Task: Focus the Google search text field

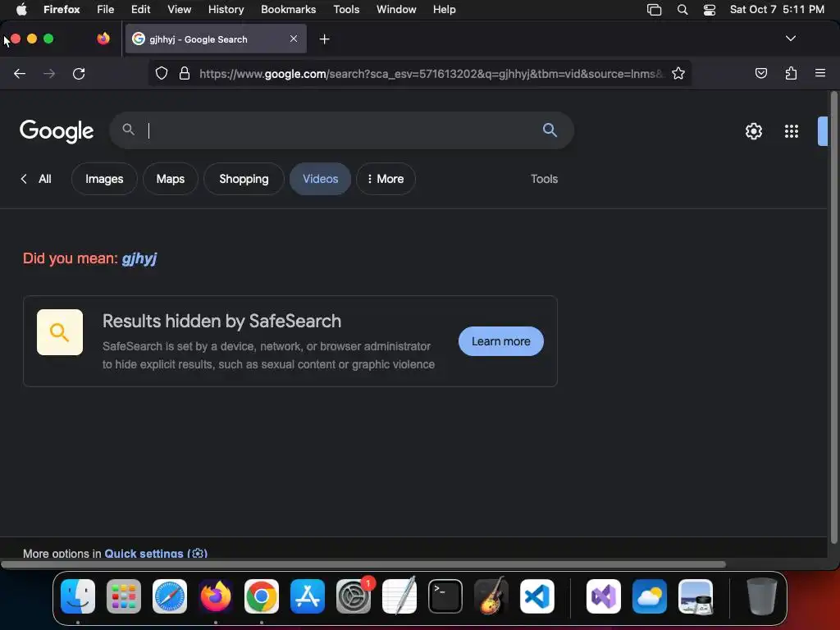Action: point(343,130)
